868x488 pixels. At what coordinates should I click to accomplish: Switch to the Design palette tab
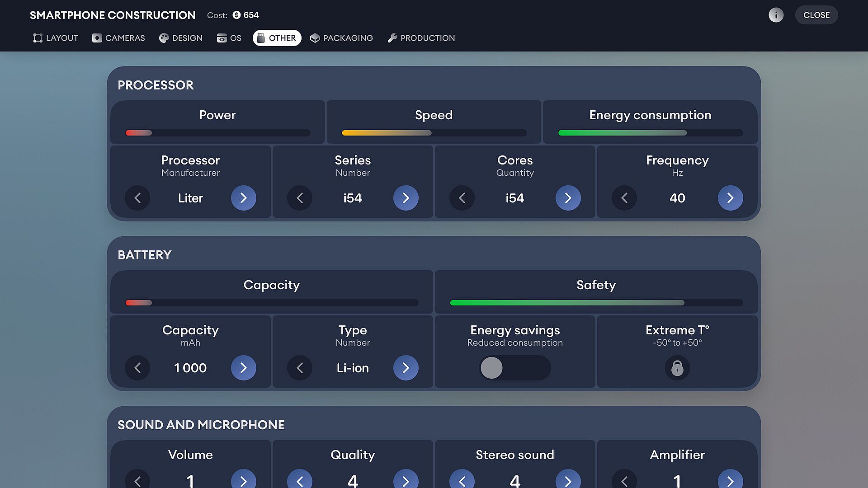181,38
